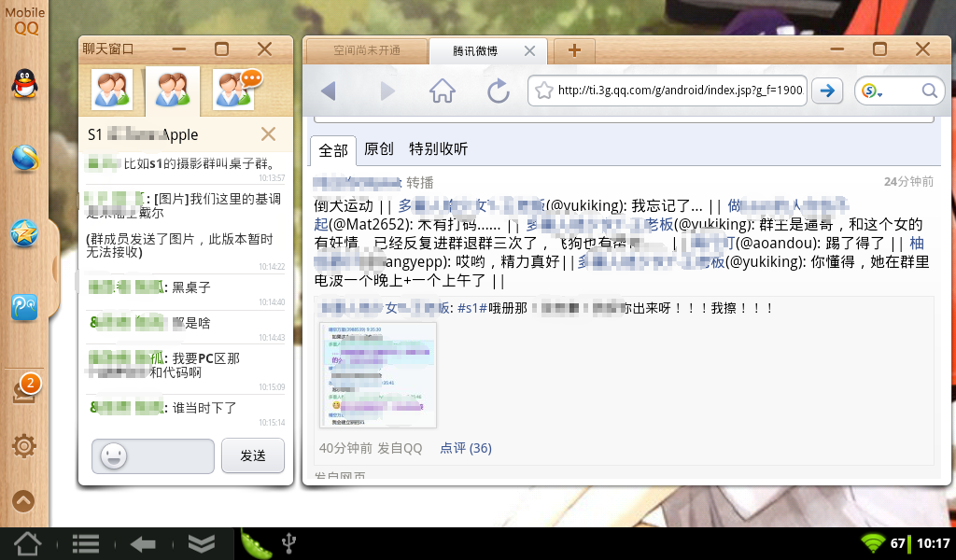Click the 谁当时下了 chat message
Viewport: 956px width, 560px height.
coord(204,408)
